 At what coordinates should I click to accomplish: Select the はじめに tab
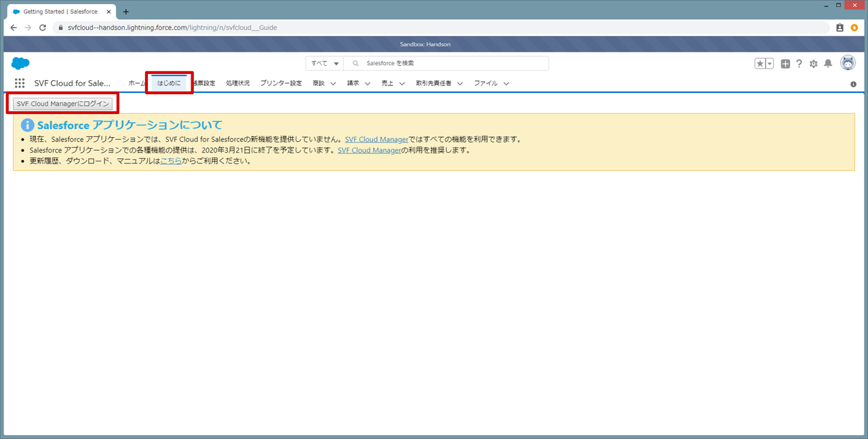pos(169,83)
